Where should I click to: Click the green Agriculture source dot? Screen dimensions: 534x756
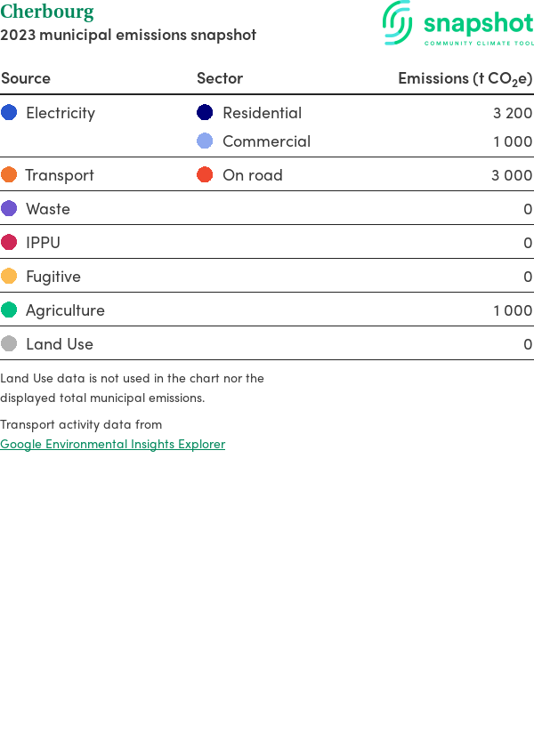(x=9, y=310)
